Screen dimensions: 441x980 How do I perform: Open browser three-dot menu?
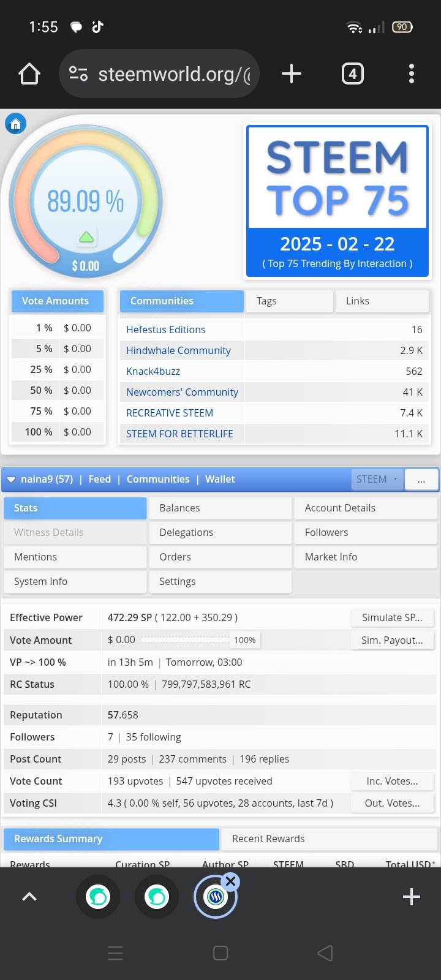(412, 74)
